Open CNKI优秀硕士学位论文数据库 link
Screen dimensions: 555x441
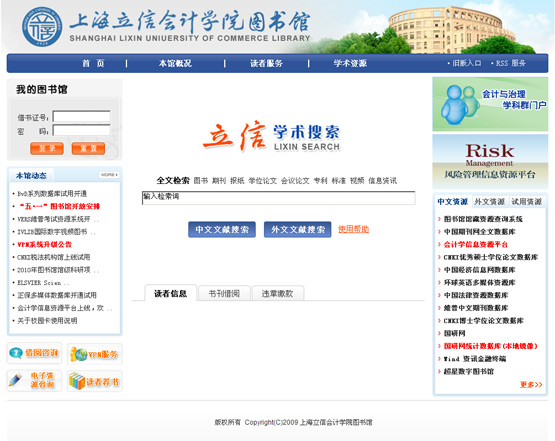[x=491, y=257]
